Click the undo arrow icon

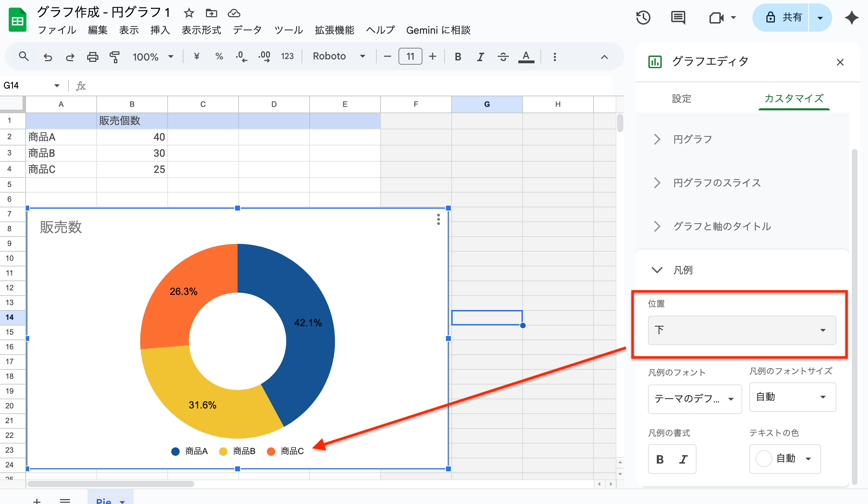pos(48,57)
